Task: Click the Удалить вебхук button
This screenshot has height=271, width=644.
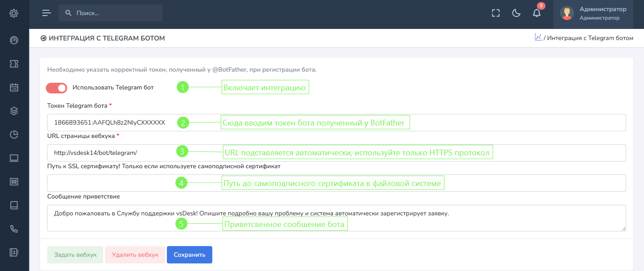Action: [x=135, y=255]
